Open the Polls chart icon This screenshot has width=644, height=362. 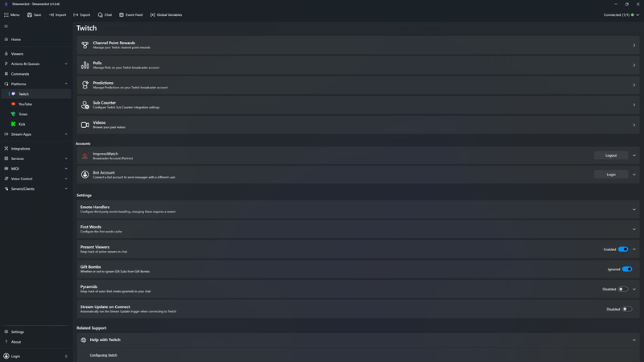click(x=85, y=65)
